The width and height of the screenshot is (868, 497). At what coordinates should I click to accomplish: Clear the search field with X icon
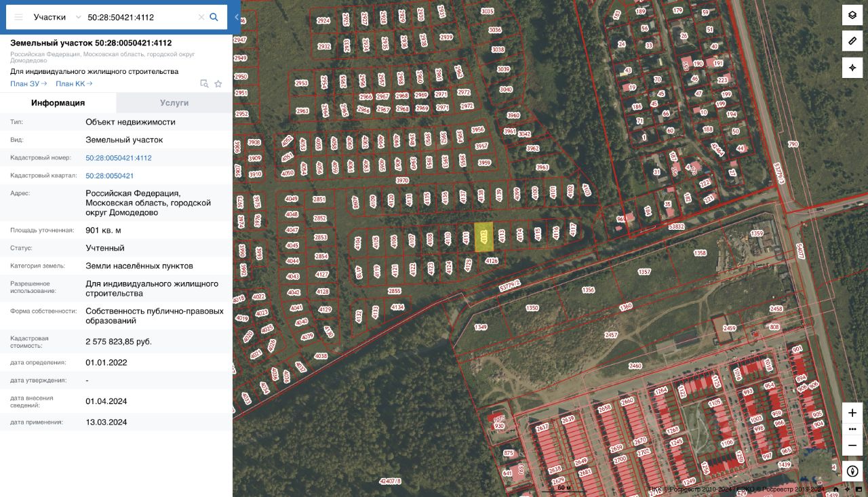(201, 17)
